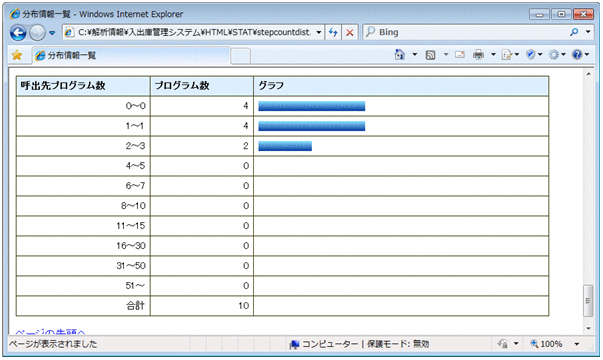Image resolution: width=603 pixels, height=360 pixels.
Task: Click the ページが表示されました status text
Action: [53, 344]
